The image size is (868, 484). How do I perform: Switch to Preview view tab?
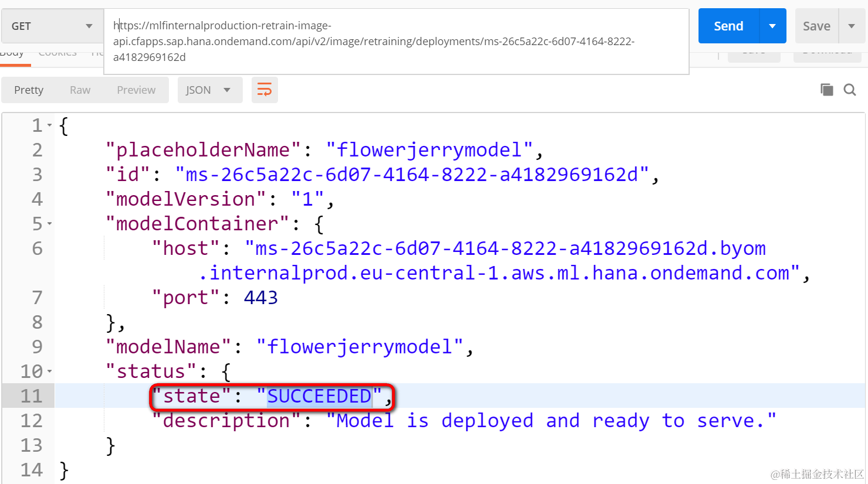[x=136, y=90]
